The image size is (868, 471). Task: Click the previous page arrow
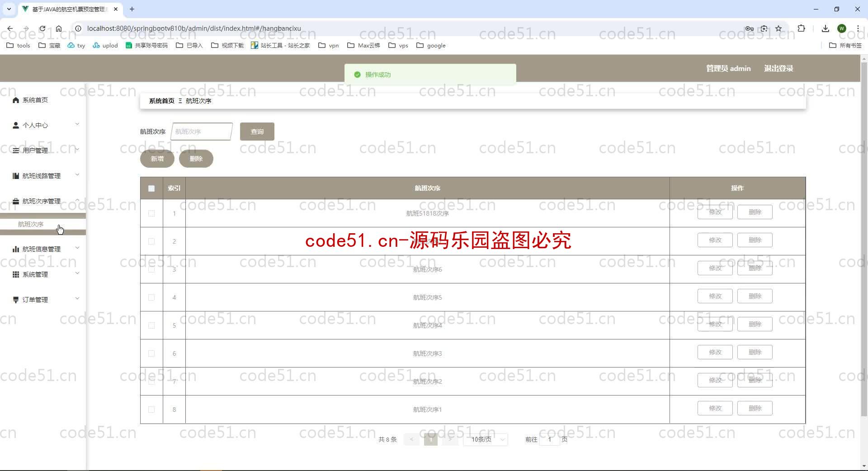411,439
